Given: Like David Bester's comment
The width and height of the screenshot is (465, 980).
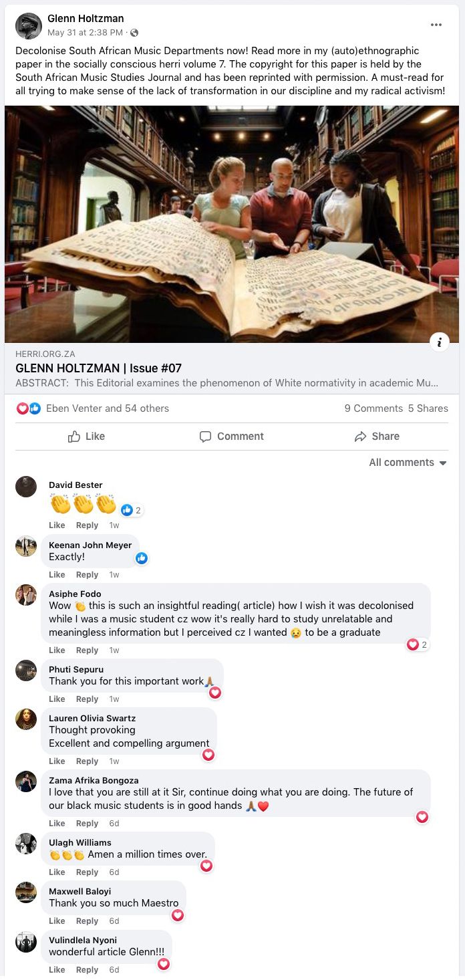Looking at the screenshot, I should [x=57, y=525].
